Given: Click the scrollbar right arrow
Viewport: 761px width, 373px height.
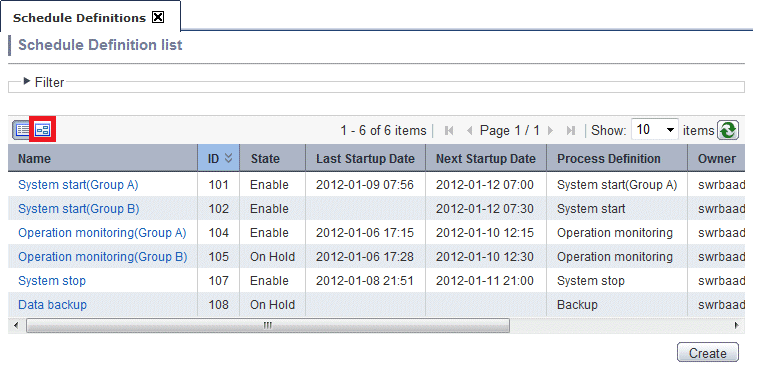Looking at the screenshot, I should (737, 325).
